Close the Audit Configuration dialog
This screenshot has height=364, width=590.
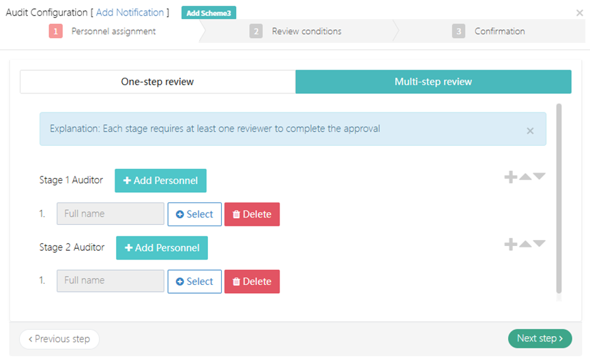[579, 13]
